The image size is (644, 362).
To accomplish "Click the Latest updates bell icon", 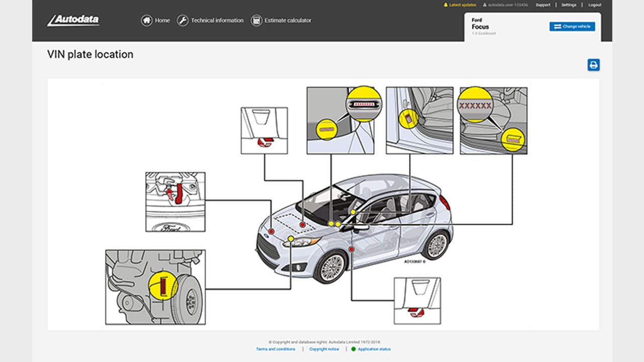I will [x=446, y=5].
